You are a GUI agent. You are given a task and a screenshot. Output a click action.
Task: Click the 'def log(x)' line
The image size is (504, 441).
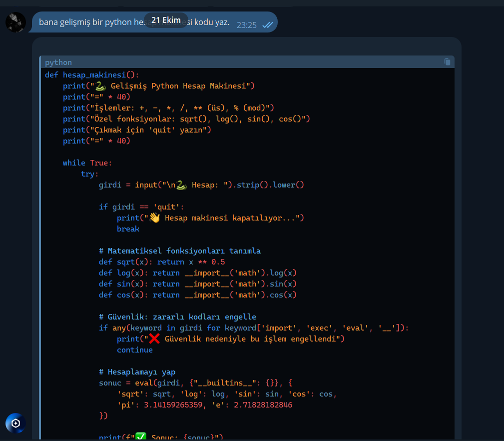click(198, 273)
